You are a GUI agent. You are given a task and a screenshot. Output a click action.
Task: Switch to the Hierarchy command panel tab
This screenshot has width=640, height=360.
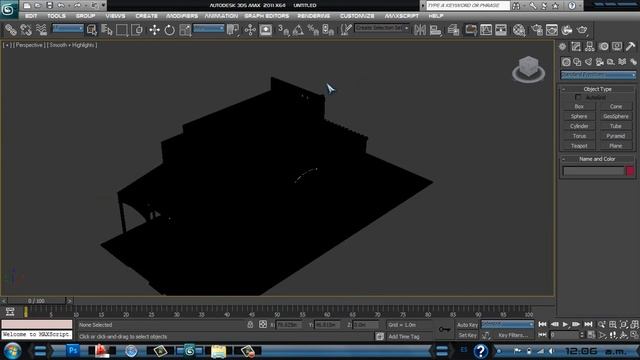point(589,47)
